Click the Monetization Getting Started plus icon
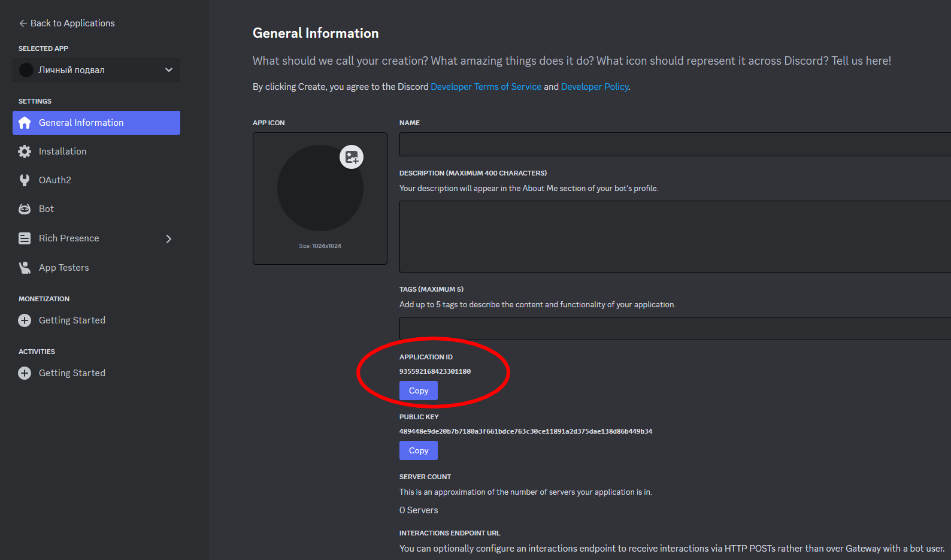 (x=25, y=320)
